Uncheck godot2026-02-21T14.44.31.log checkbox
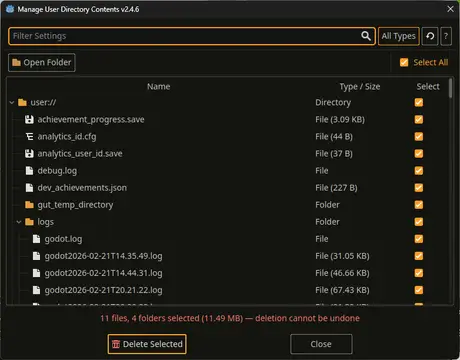Image resolution: width=460 pixels, height=360 pixels. point(419,273)
